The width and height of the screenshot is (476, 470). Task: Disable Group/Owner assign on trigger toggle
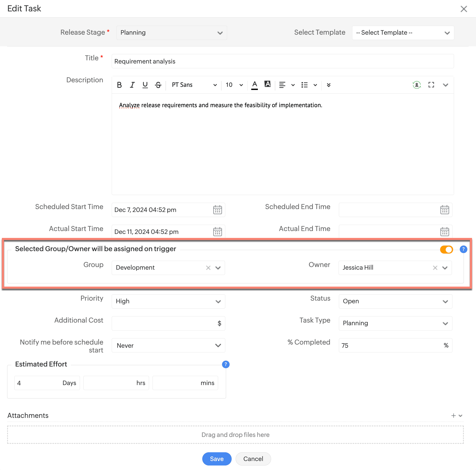coord(446,249)
